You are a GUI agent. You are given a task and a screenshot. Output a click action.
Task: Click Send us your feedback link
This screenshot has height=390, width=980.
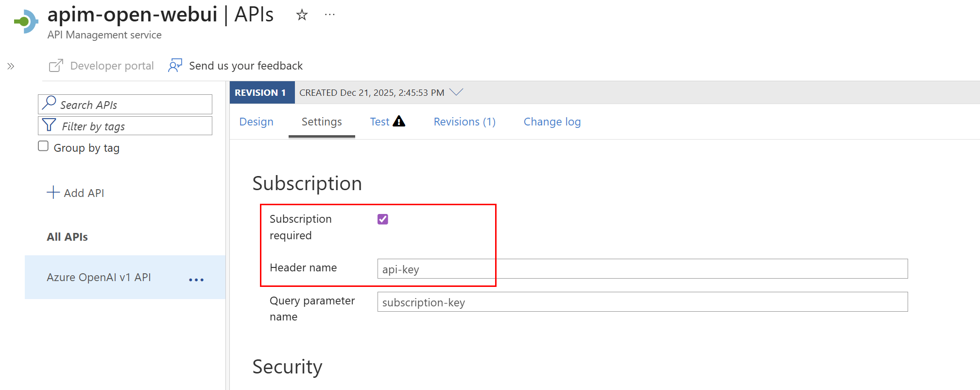click(x=245, y=66)
